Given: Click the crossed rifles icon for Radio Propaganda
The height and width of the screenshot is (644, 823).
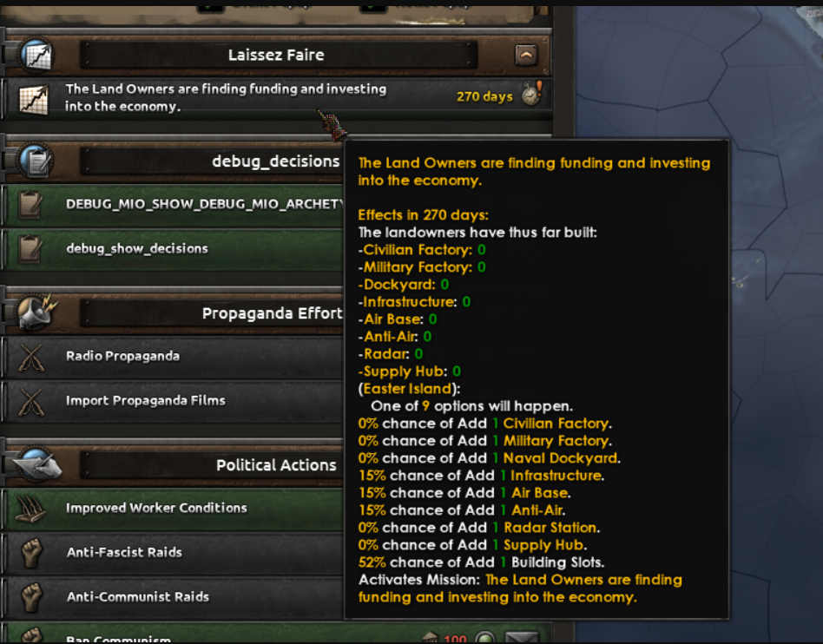Looking at the screenshot, I should tap(31, 357).
